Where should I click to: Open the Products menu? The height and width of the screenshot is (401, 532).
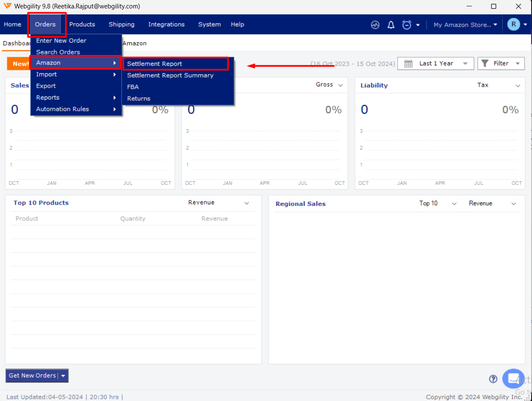(x=82, y=24)
